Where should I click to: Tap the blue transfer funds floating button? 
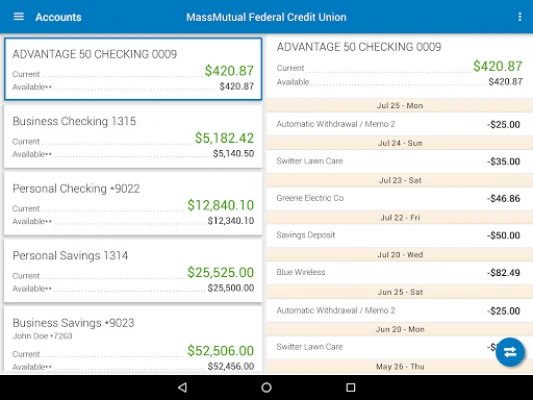pyautogui.click(x=510, y=352)
